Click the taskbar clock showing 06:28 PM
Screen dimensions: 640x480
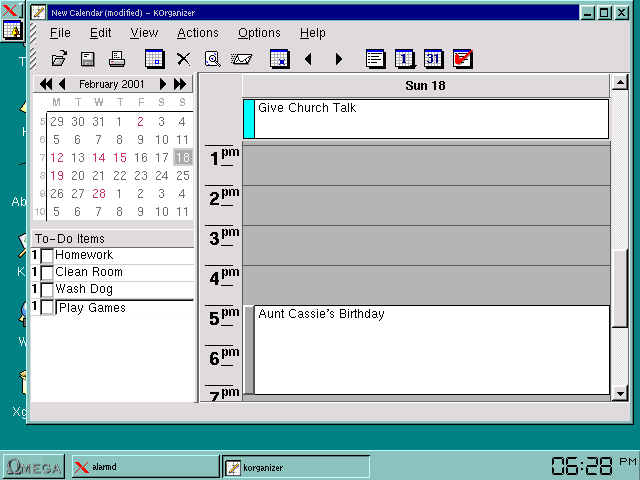click(594, 466)
